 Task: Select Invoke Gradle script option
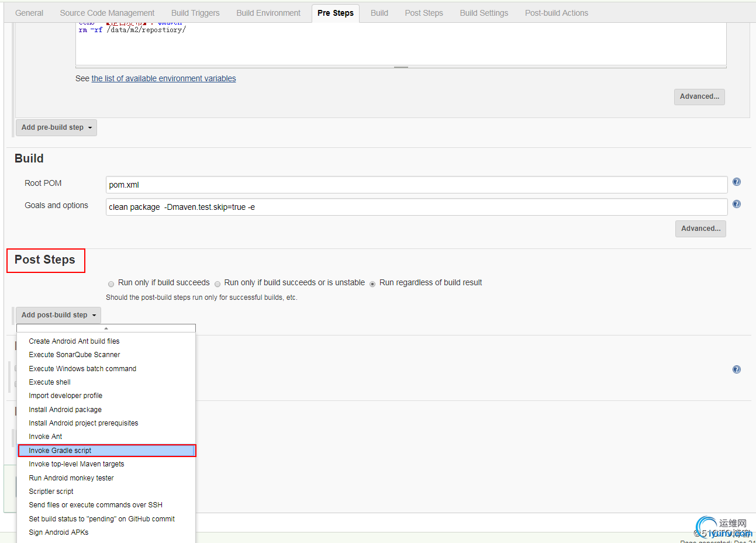[x=106, y=451]
